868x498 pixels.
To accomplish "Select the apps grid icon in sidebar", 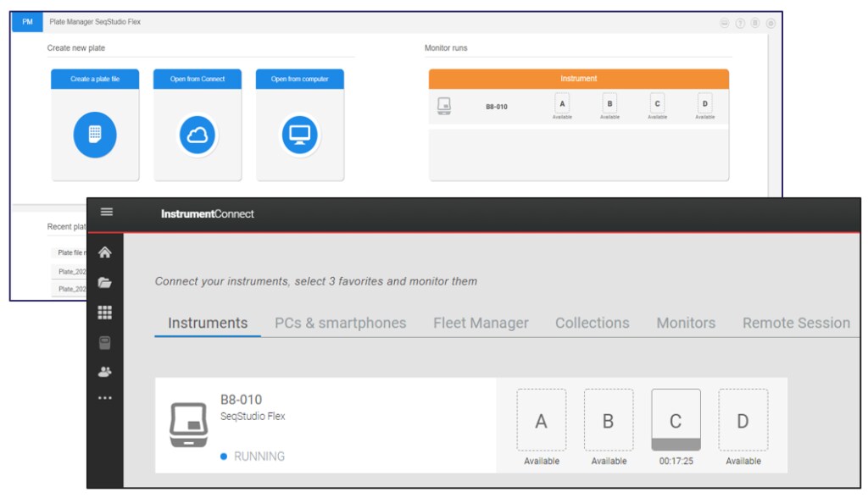I will (x=104, y=313).
